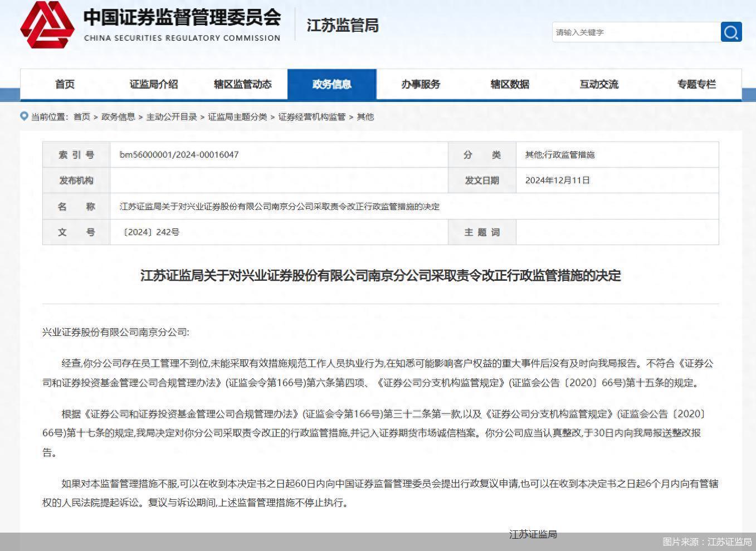Viewport: 756px width, 551px height.
Task: Click the 发布机构 label cell
Action: tap(76, 180)
